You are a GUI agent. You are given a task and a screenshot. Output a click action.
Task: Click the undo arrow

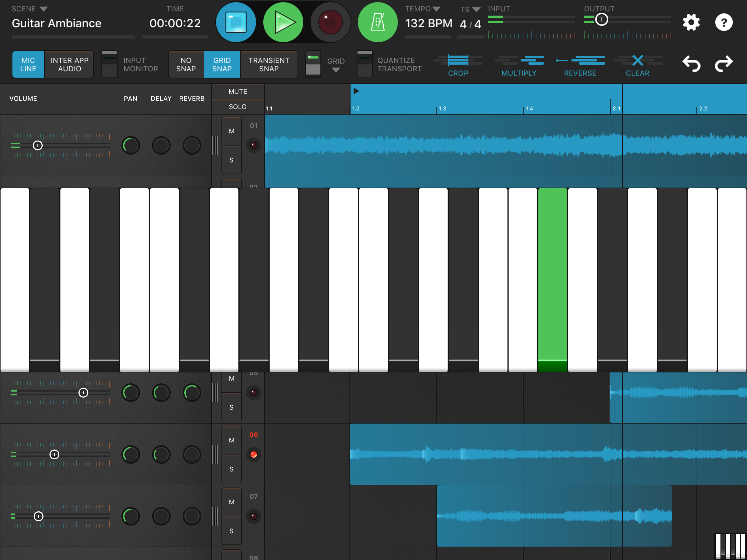point(691,64)
